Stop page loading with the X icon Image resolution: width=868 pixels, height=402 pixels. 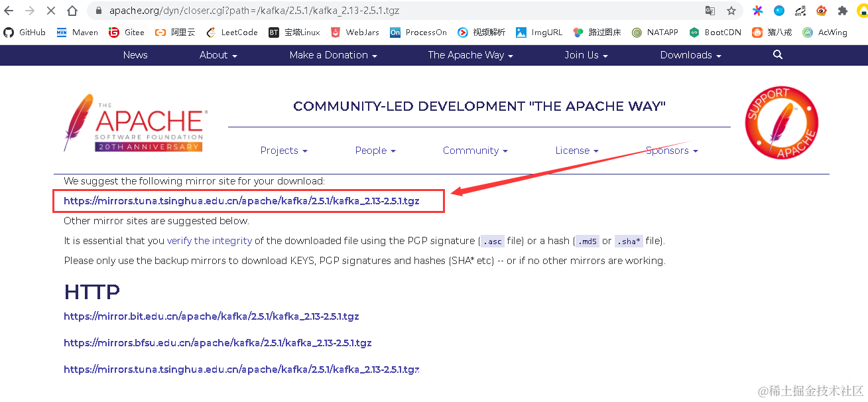point(51,11)
